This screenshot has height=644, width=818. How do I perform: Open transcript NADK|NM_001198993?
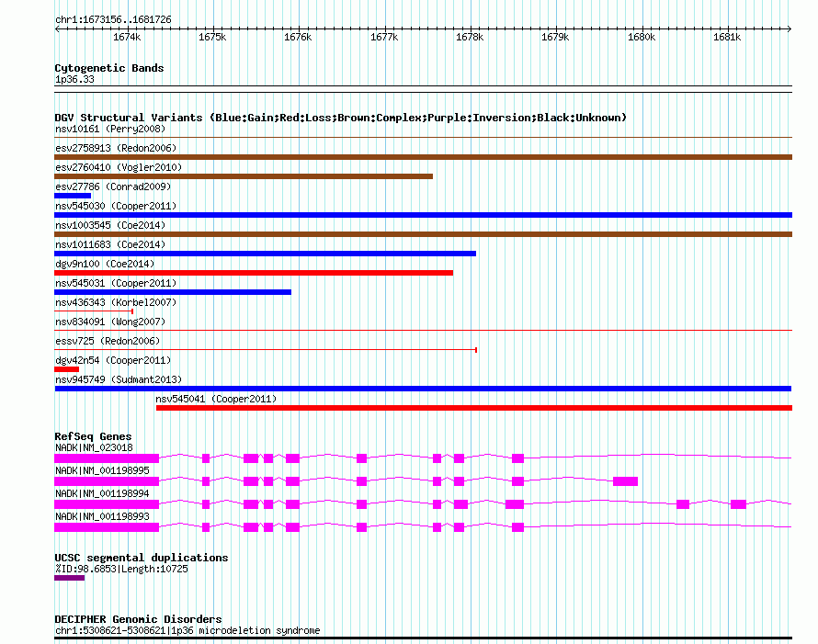pos(102,517)
